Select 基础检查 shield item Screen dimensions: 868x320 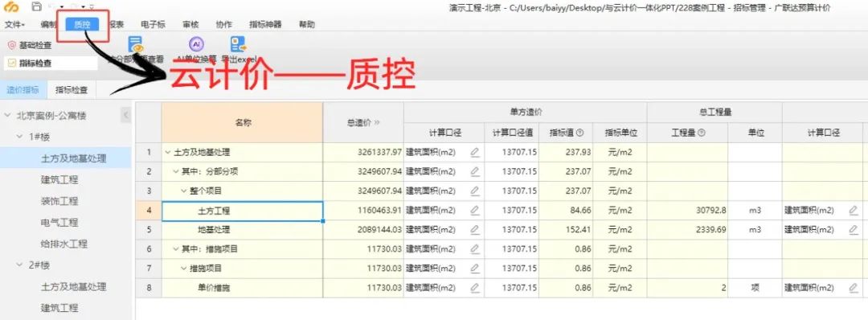click(x=31, y=45)
